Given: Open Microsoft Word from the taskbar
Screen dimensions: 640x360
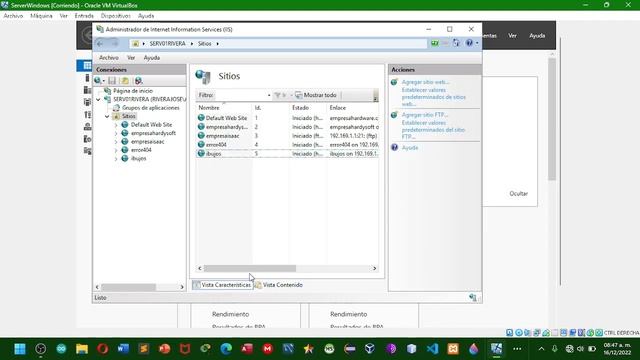Looking at the screenshot, I should pyautogui.click(x=123, y=349).
